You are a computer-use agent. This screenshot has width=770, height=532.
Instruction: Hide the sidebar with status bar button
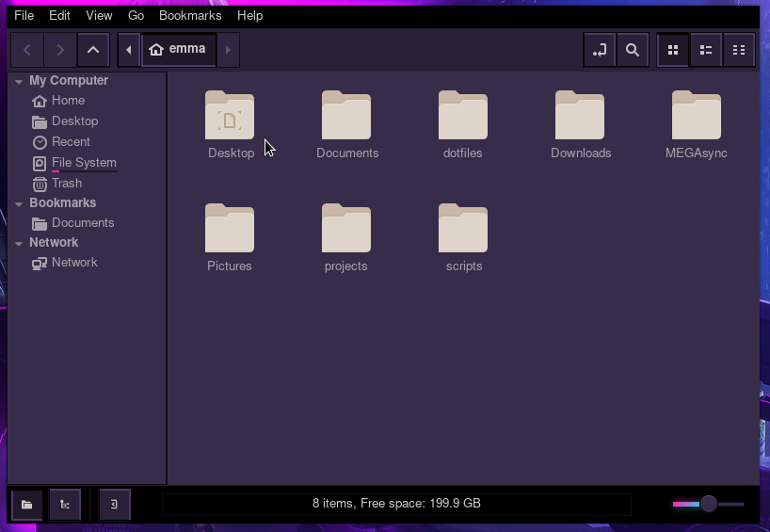(x=115, y=504)
